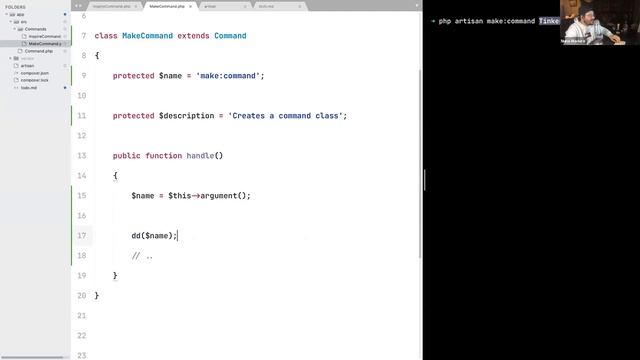Open the tab overflow menu at tab bar end
The width and height of the screenshot is (640, 360).
click(417, 6)
